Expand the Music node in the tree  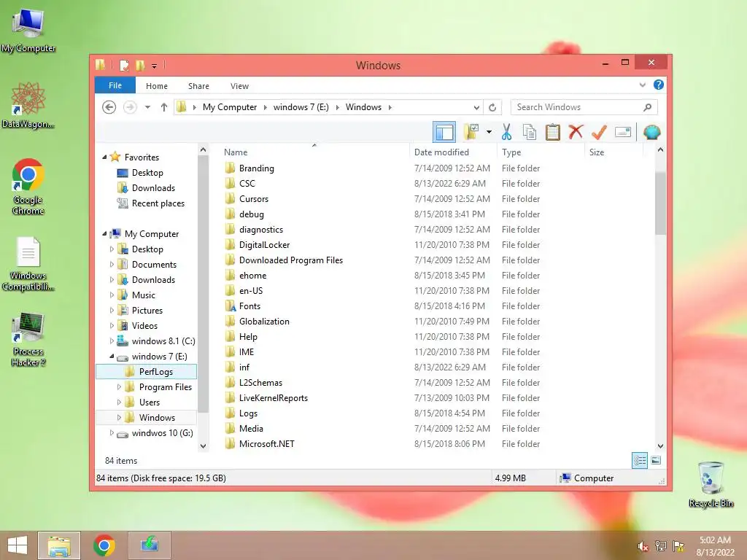[x=112, y=295]
